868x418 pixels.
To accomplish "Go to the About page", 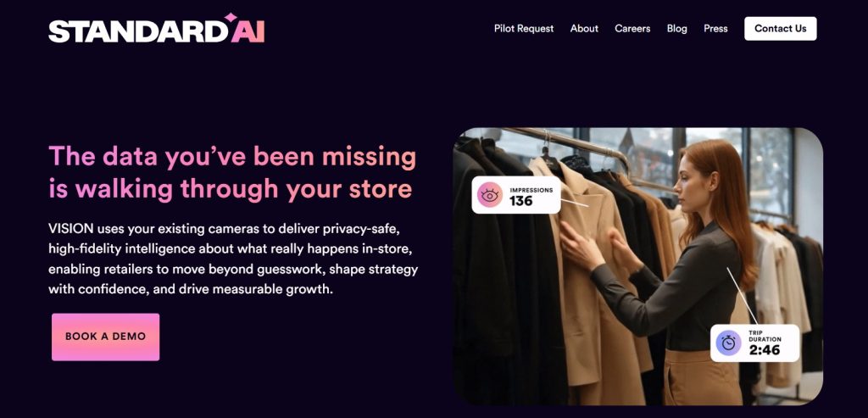I will point(584,29).
